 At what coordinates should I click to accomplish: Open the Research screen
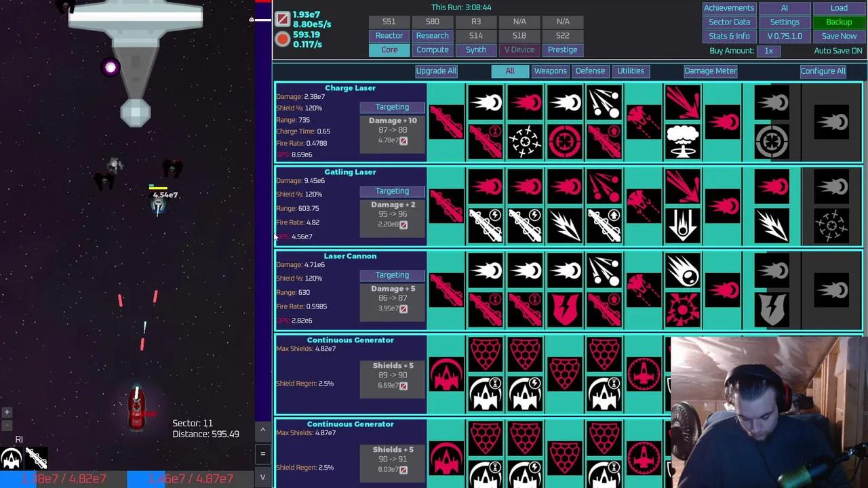(433, 35)
